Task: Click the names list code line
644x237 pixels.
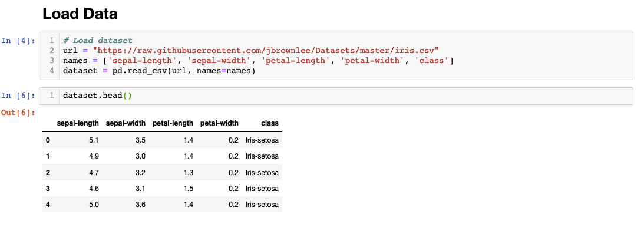Action: (258, 61)
